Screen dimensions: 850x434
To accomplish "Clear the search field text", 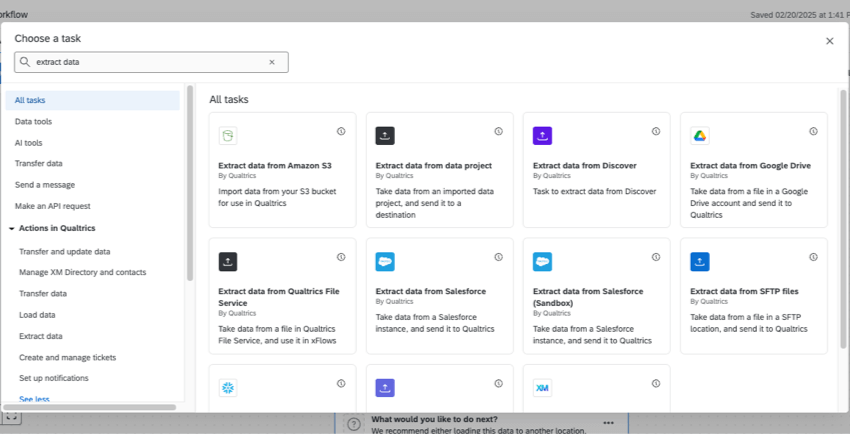I will click(271, 62).
